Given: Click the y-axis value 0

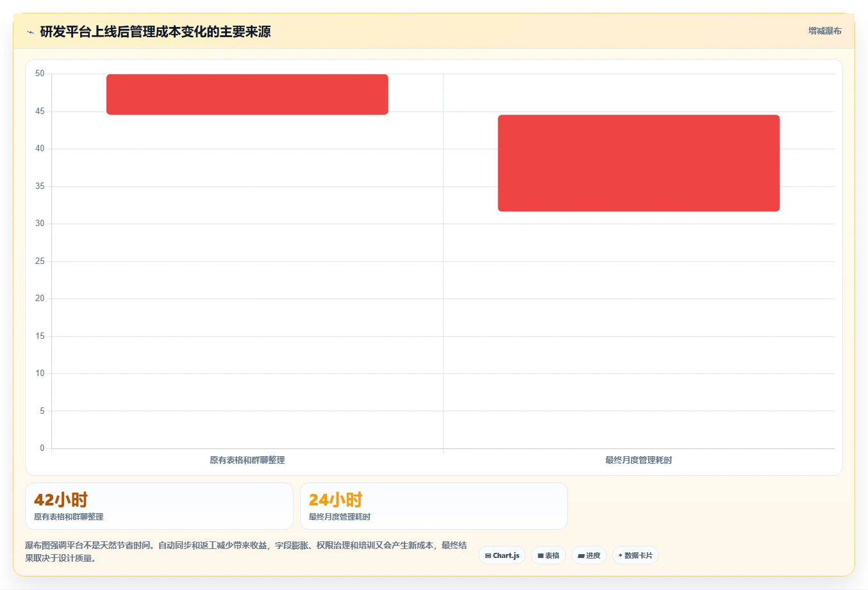Looking at the screenshot, I should point(42,448).
